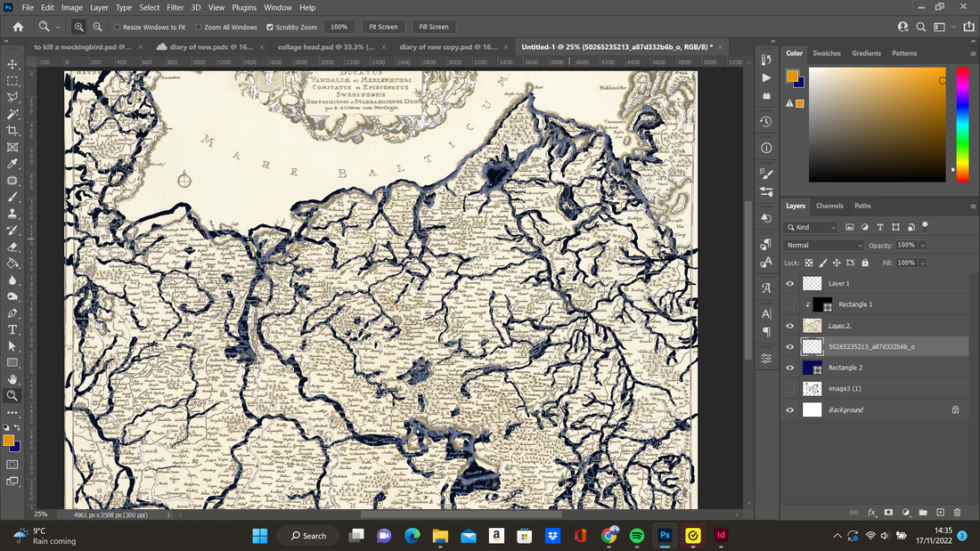
Task: Open the History panel icon
Action: (x=766, y=122)
